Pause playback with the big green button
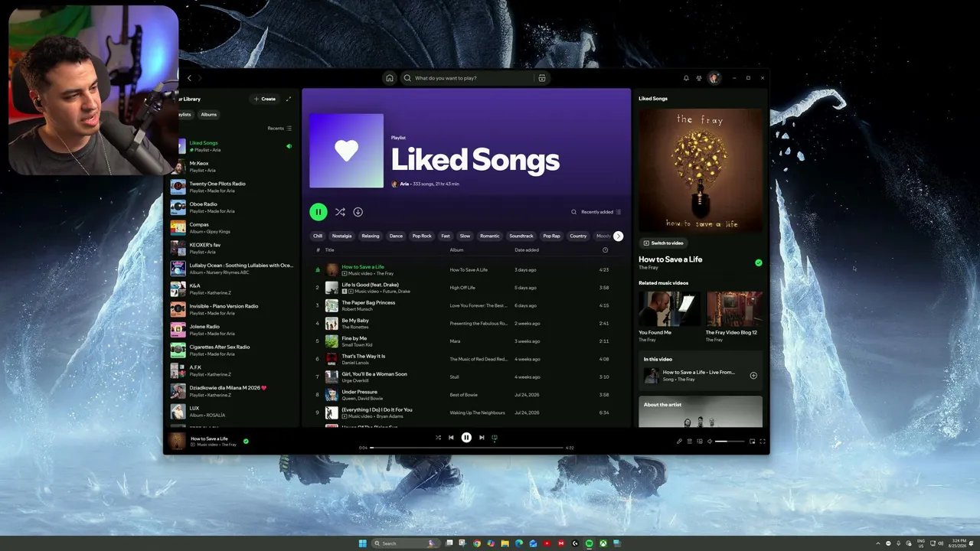Image resolution: width=980 pixels, height=551 pixels. 318,212
